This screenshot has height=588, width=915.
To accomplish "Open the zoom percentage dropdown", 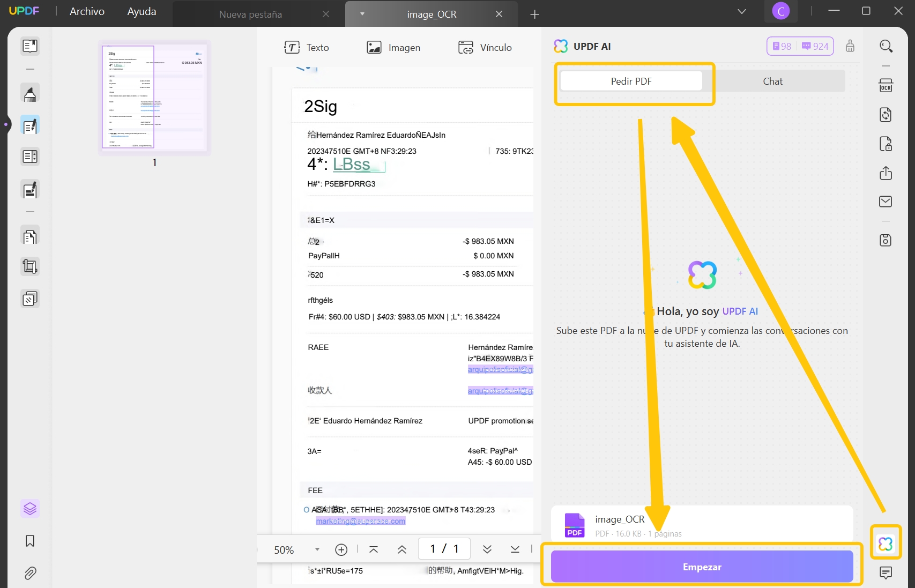I will coord(316,549).
